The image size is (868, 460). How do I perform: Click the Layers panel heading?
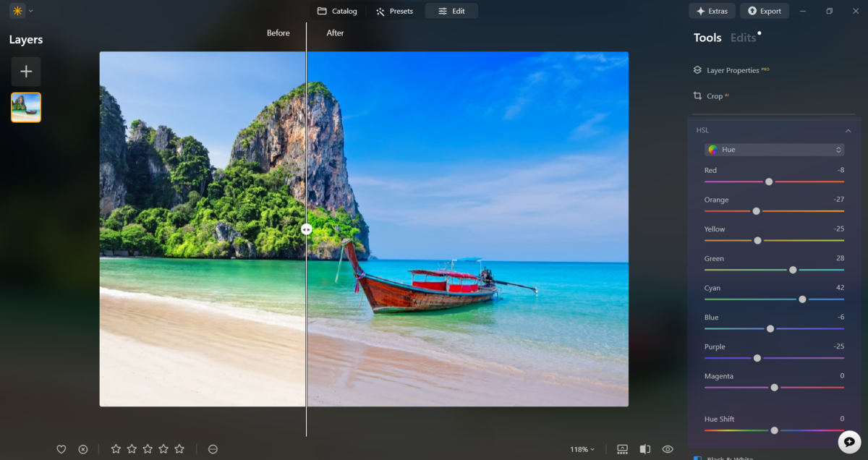(x=26, y=40)
